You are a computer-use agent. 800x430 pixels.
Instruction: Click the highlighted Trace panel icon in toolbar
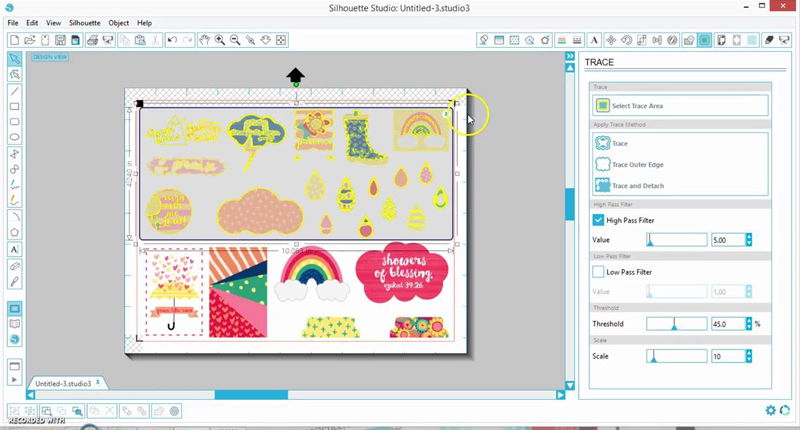tap(705, 40)
